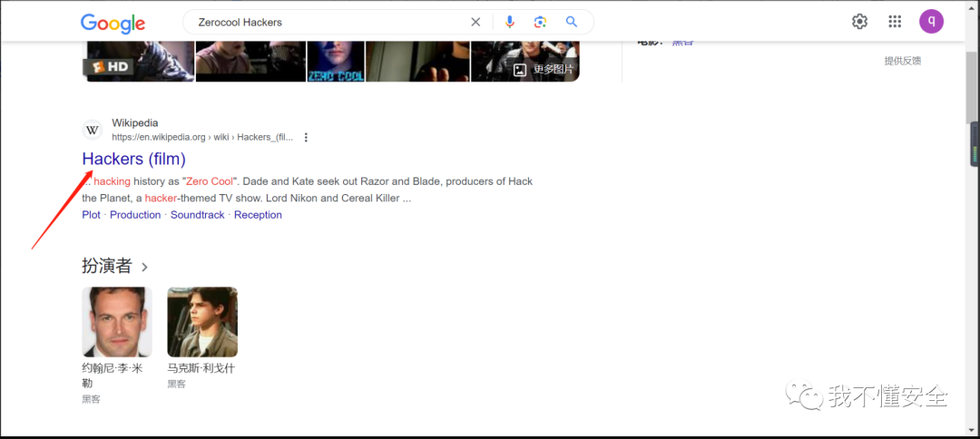Jump to the Soundtrack section link
Screen dimensions: 980x439
(x=198, y=215)
